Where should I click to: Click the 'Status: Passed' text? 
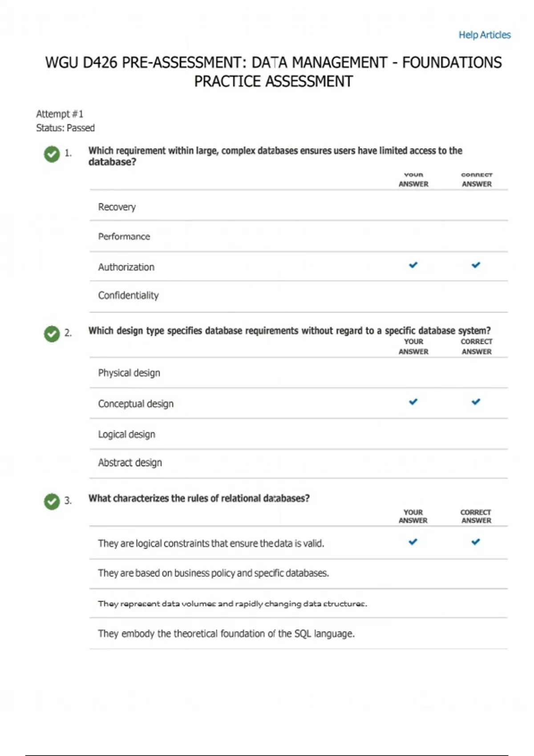pyautogui.click(x=65, y=128)
